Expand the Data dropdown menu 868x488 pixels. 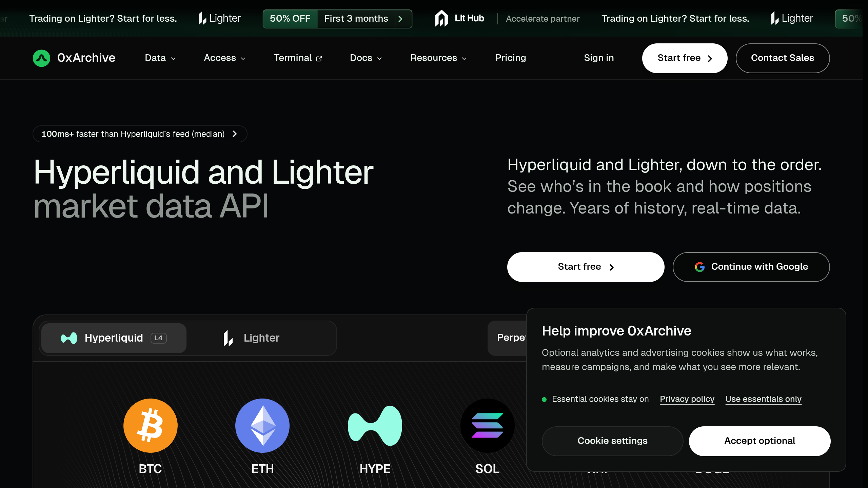tap(160, 58)
